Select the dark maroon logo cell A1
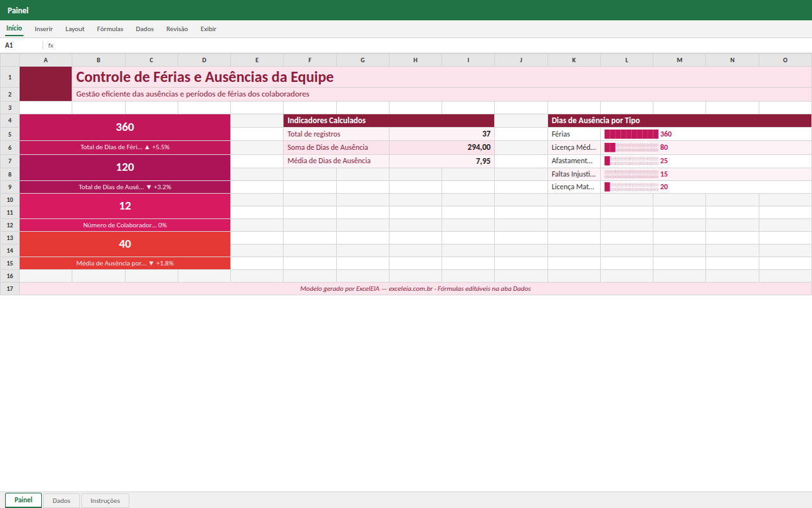812x508 pixels. tap(46, 84)
